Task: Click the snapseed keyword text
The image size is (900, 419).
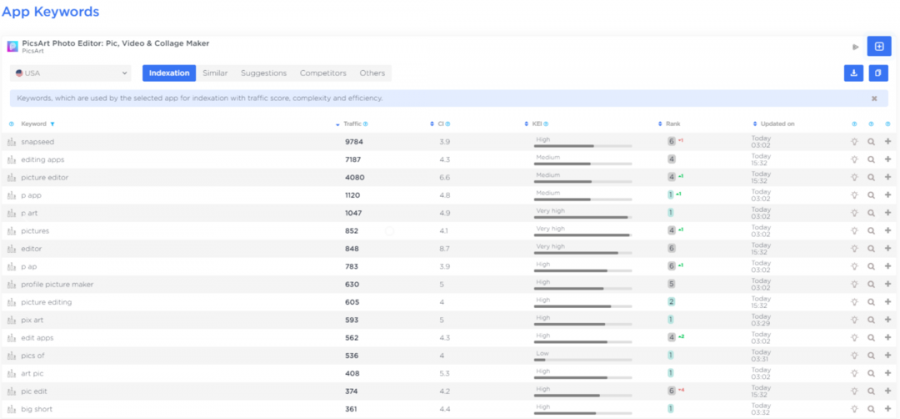Action: pos(37,142)
